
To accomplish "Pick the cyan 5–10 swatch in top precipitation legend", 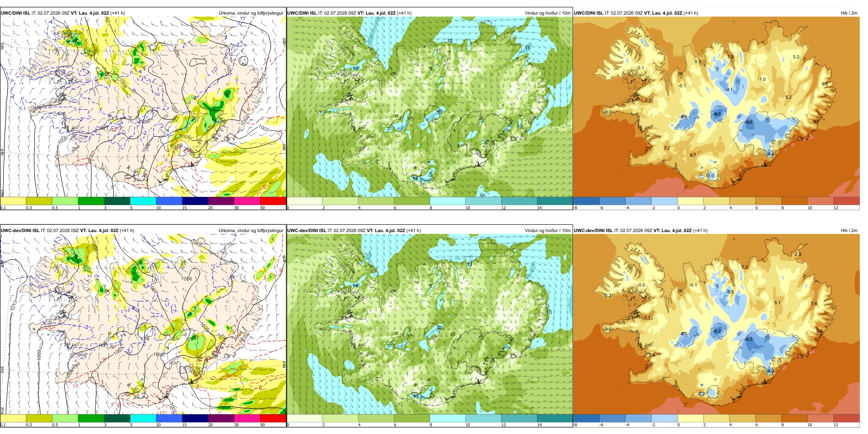I will click(x=143, y=201).
